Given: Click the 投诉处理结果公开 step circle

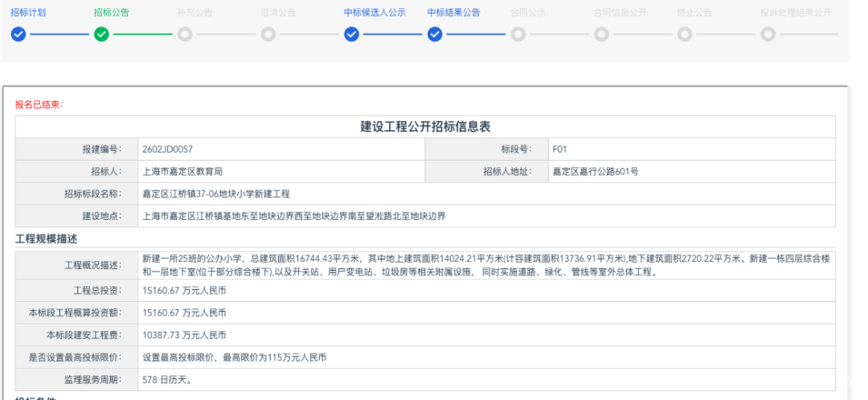Looking at the screenshot, I should [x=768, y=34].
